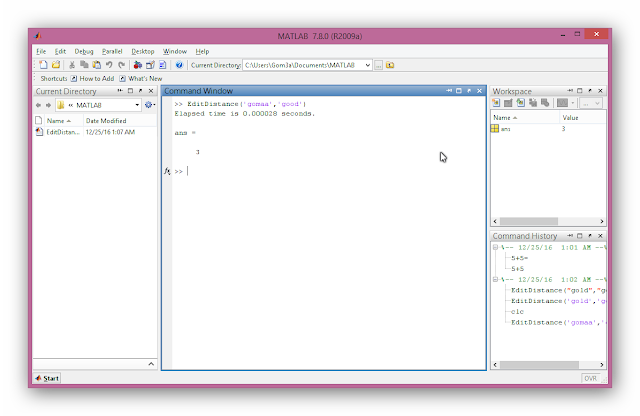This screenshot has width=640, height=416.
Task: Collapse the 1:01 AM history session
Action: point(495,247)
